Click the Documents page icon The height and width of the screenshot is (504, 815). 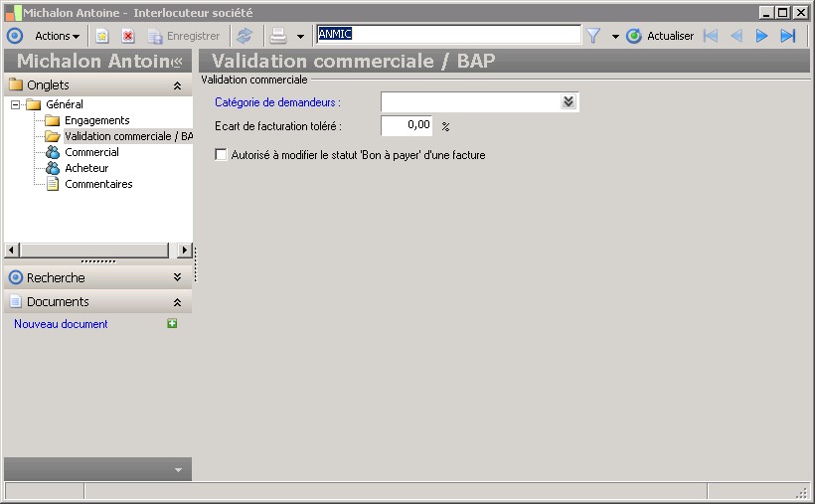(16, 301)
